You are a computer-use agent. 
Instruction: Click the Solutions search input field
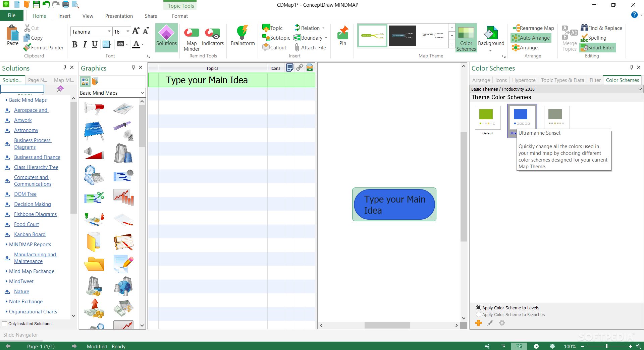[x=22, y=89]
